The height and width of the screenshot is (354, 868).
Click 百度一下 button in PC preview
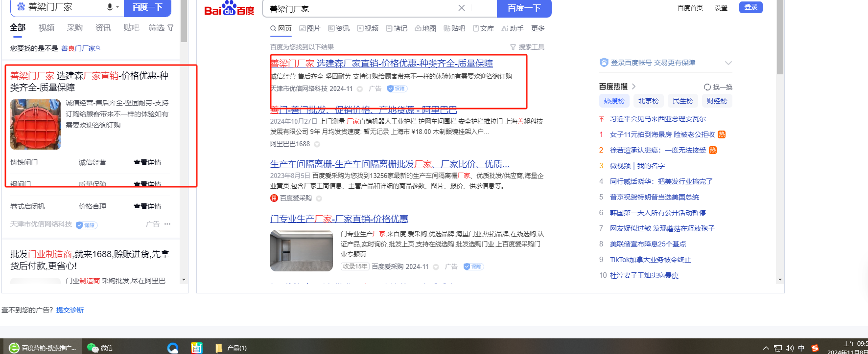[524, 8]
